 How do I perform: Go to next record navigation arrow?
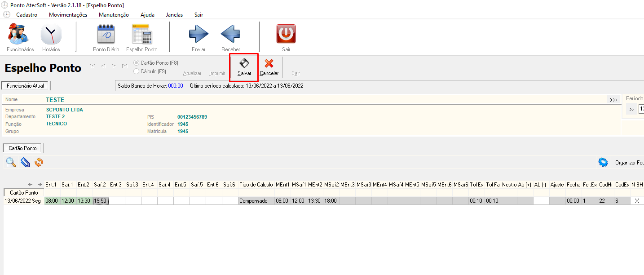pos(114,66)
